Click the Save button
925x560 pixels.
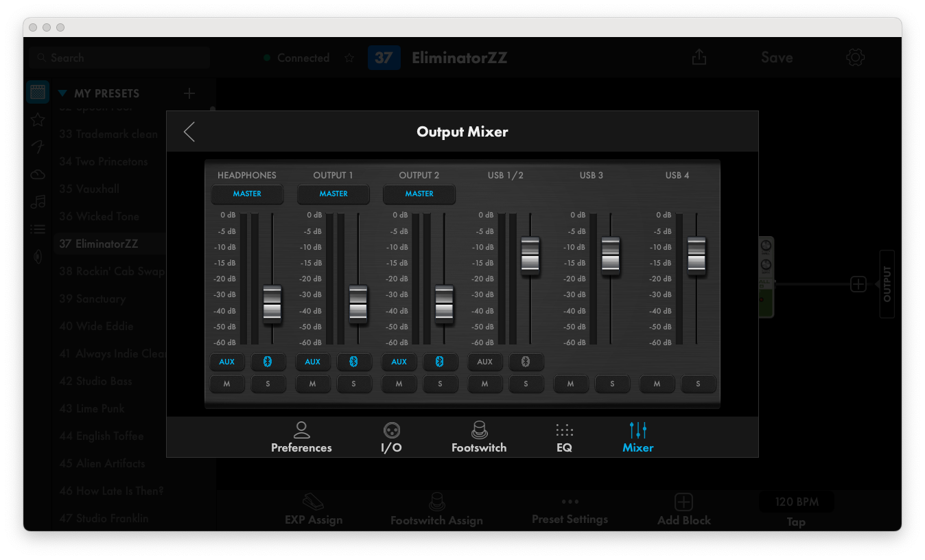776,58
